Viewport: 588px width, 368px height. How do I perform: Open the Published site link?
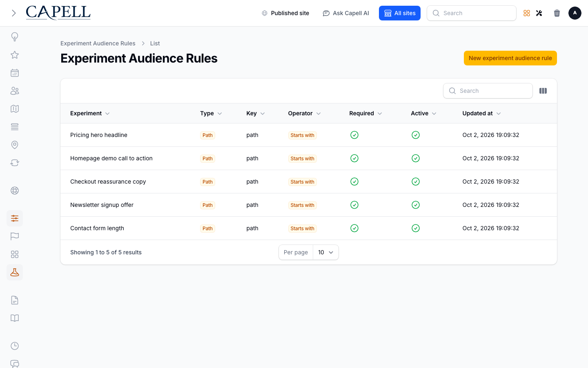(x=285, y=13)
